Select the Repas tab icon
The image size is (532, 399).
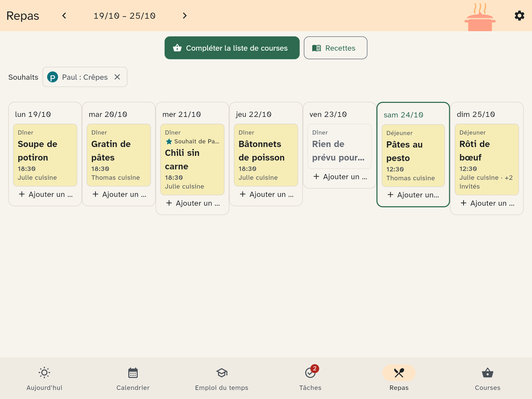(399, 373)
